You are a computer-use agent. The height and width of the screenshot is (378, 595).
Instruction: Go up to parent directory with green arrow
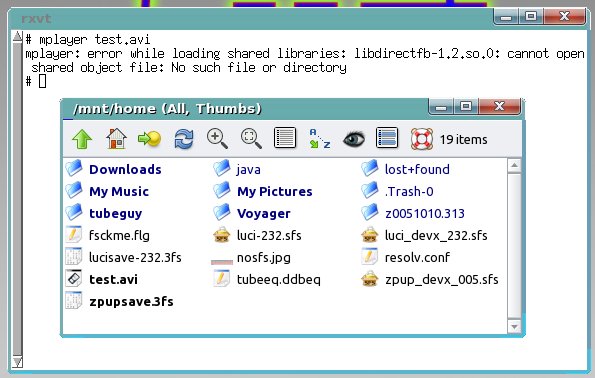82,139
